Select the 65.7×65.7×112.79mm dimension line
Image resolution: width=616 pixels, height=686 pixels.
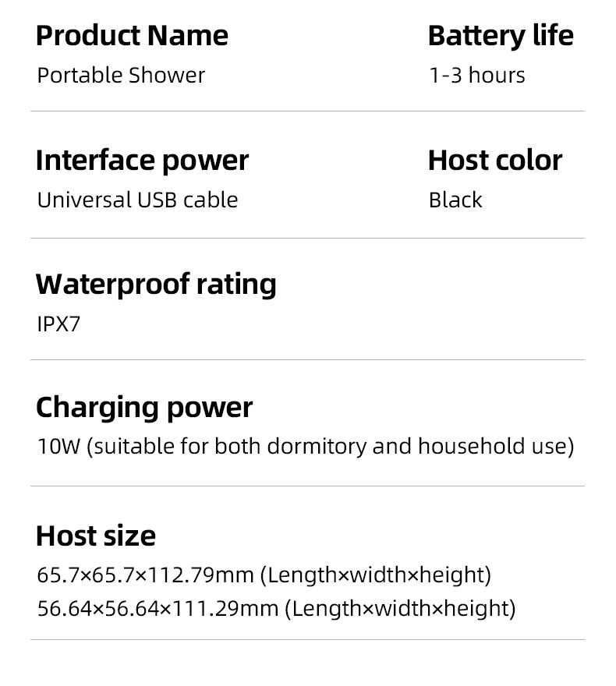[x=264, y=575]
